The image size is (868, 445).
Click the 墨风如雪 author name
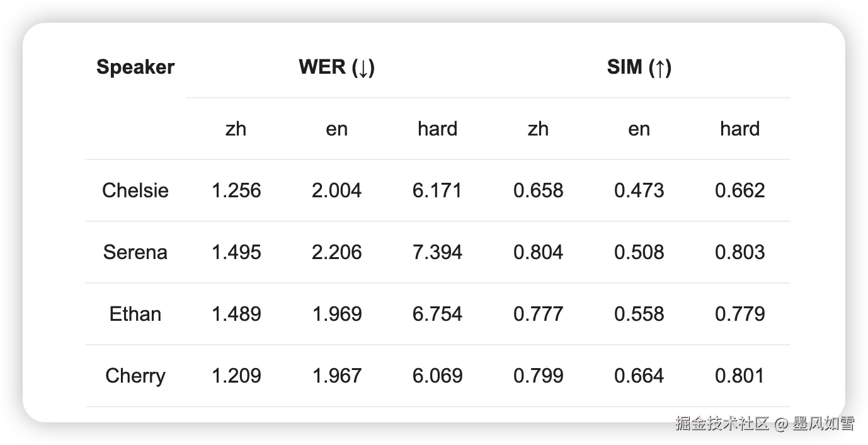tap(824, 424)
